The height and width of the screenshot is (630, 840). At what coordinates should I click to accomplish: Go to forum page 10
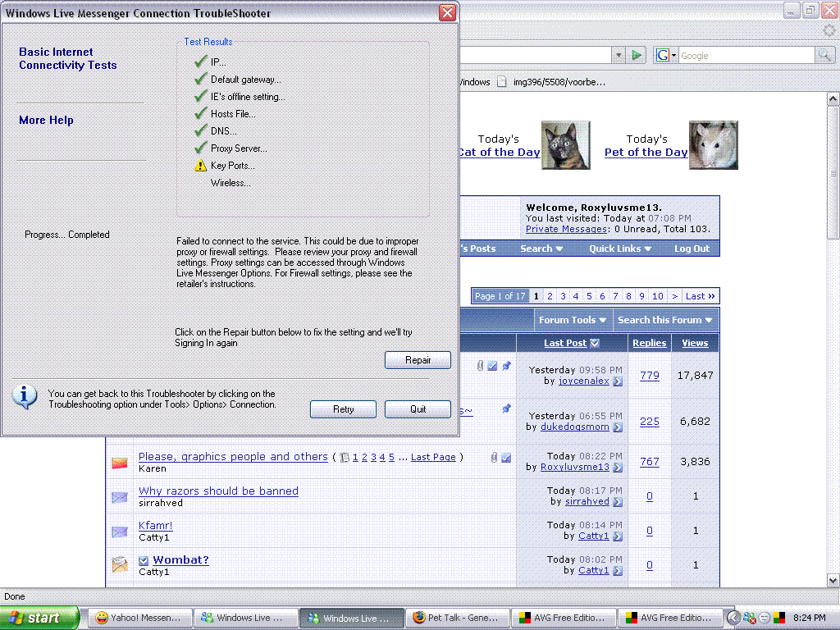[x=657, y=296]
